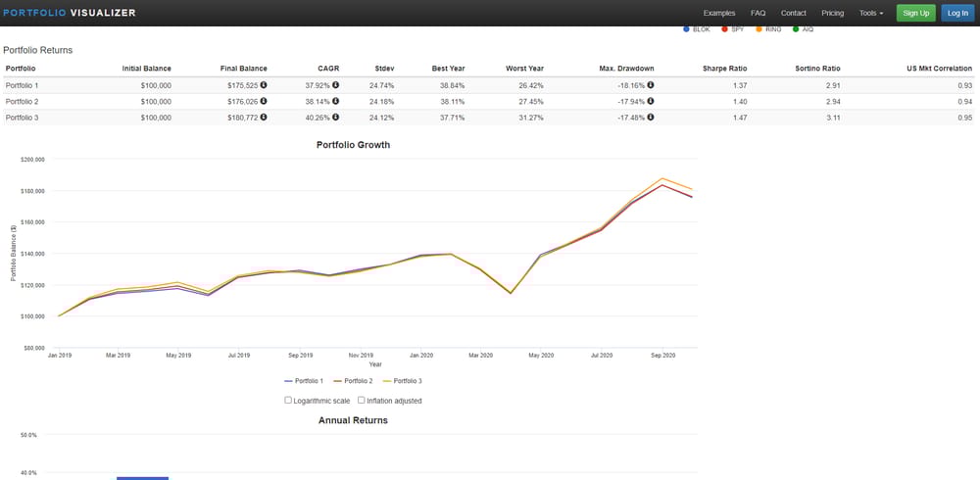Click the 1.47 Sharpe ratio value
Viewport: 980px width, 480px height.
click(740, 117)
